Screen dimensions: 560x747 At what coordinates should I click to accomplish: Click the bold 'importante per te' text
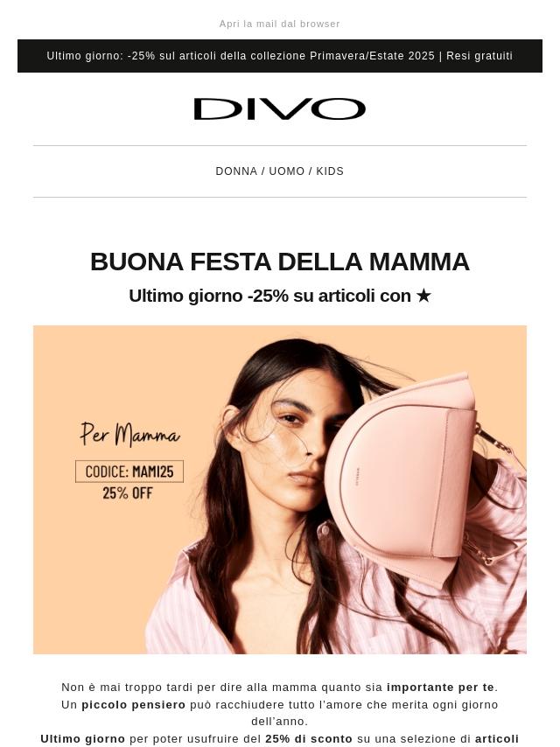(x=440, y=687)
